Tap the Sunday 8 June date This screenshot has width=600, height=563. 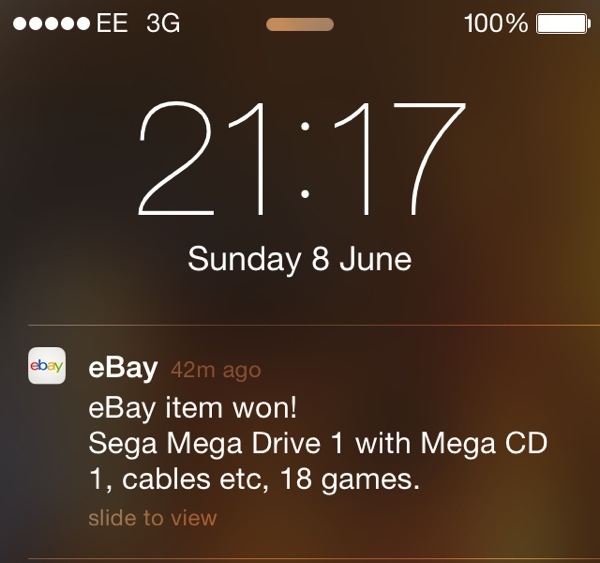click(300, 259)
